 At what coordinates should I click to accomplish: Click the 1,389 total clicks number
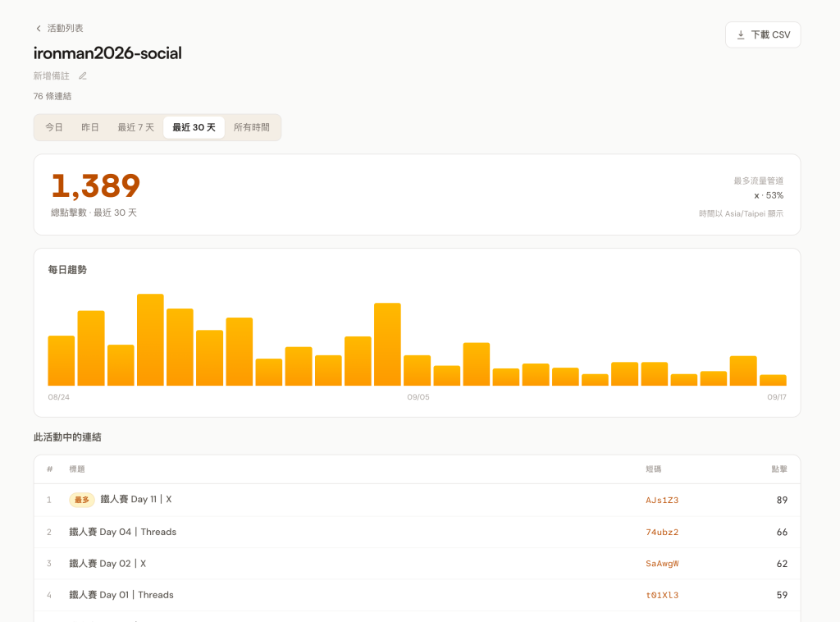96,185
